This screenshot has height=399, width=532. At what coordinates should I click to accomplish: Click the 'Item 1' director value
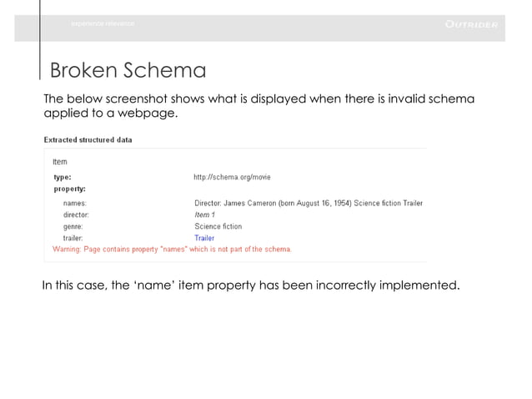point(204,215)
